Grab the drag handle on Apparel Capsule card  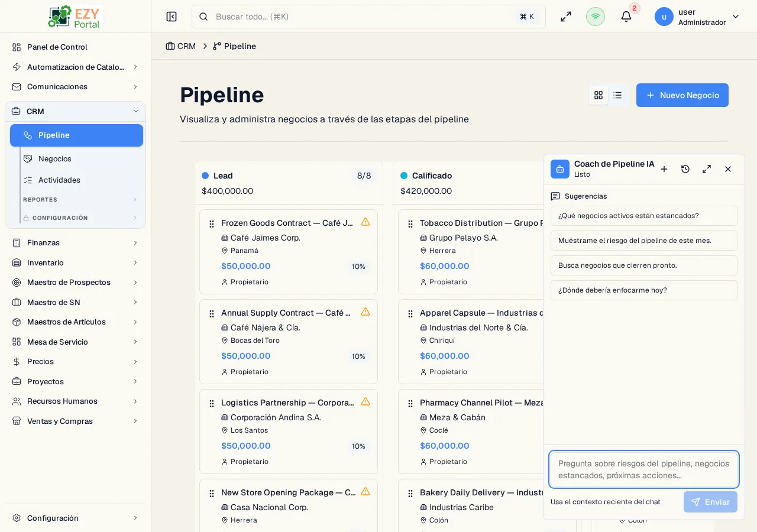(410, 314)
